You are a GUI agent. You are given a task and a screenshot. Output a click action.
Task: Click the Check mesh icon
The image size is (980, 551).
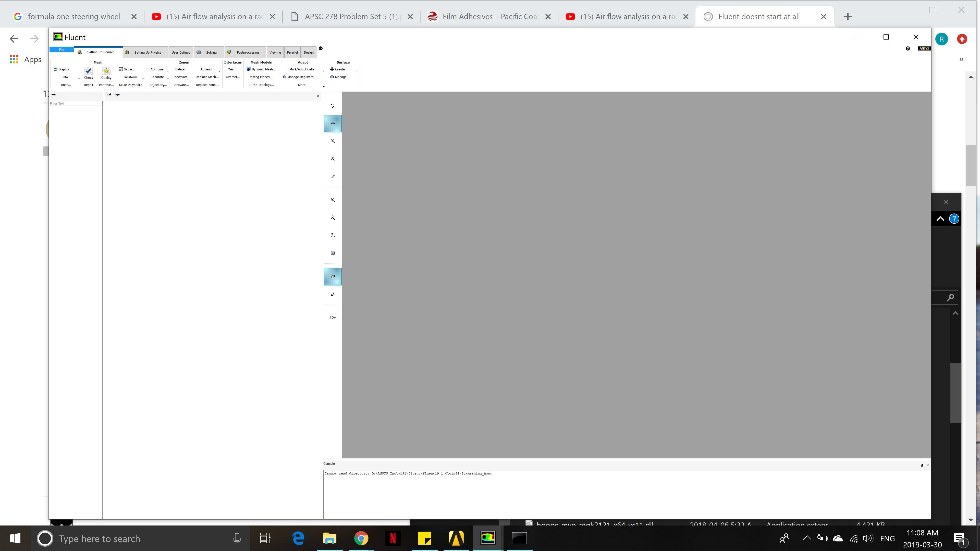(x=88, y=71)
